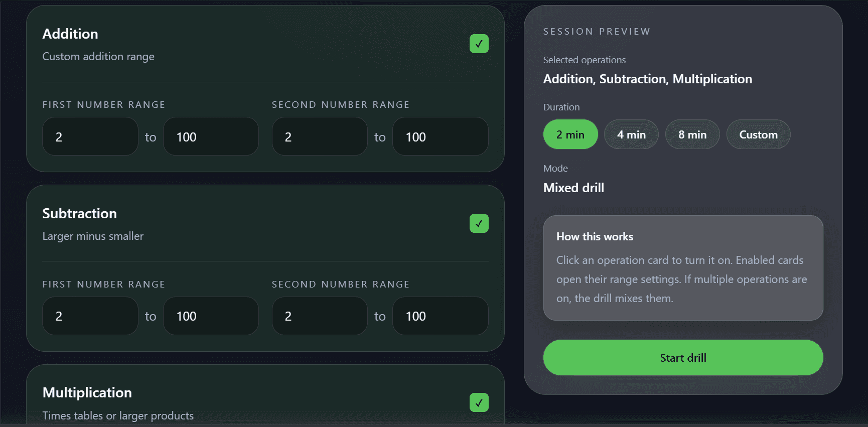This screenshot has width=868, height=427.
Task: Pick the Custom duration option
Action: click(758, 134)
